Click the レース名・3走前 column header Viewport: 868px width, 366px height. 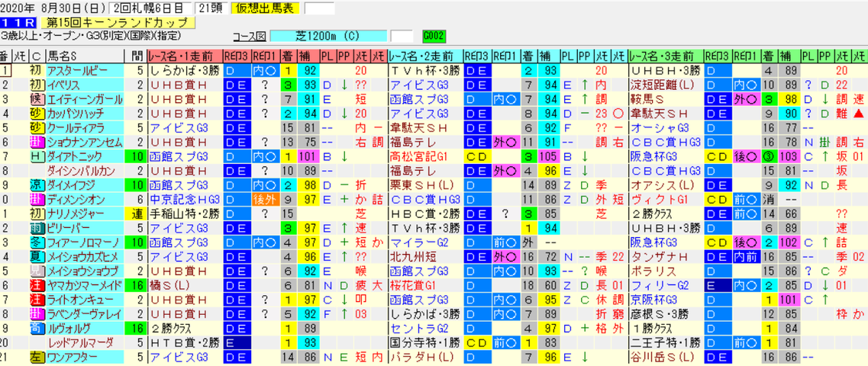(x=666, y=56)
